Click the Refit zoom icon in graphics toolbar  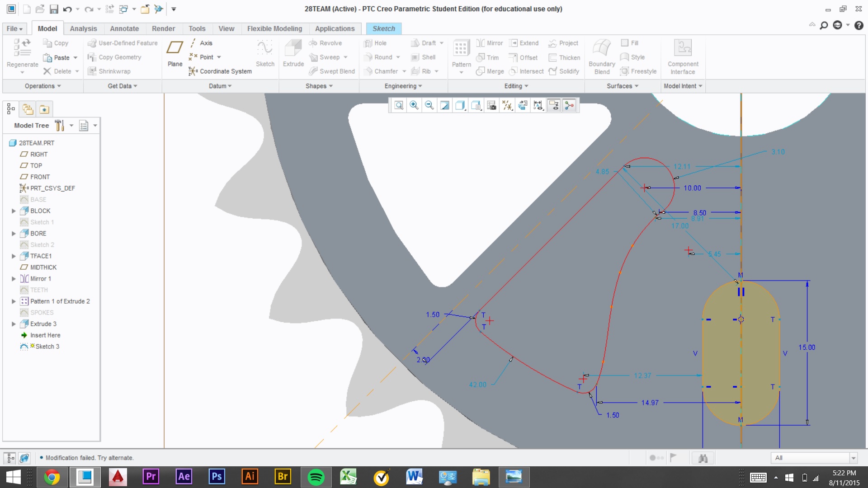point(399,105)
